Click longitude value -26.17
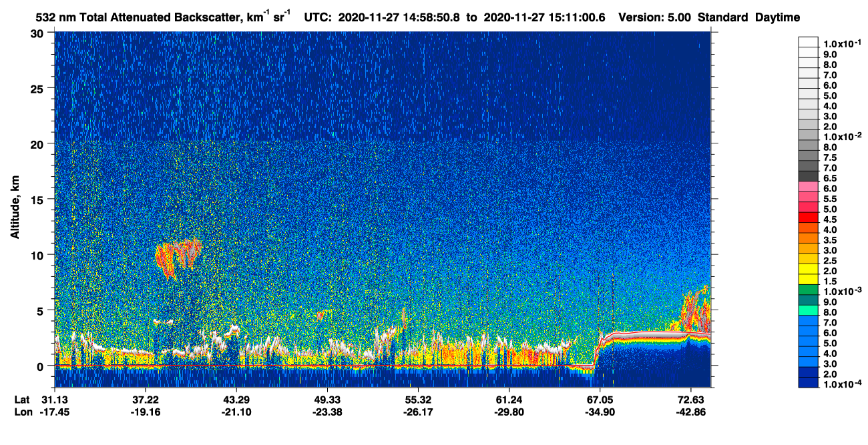This screenshot has width=868, height=445. [418, 412]
